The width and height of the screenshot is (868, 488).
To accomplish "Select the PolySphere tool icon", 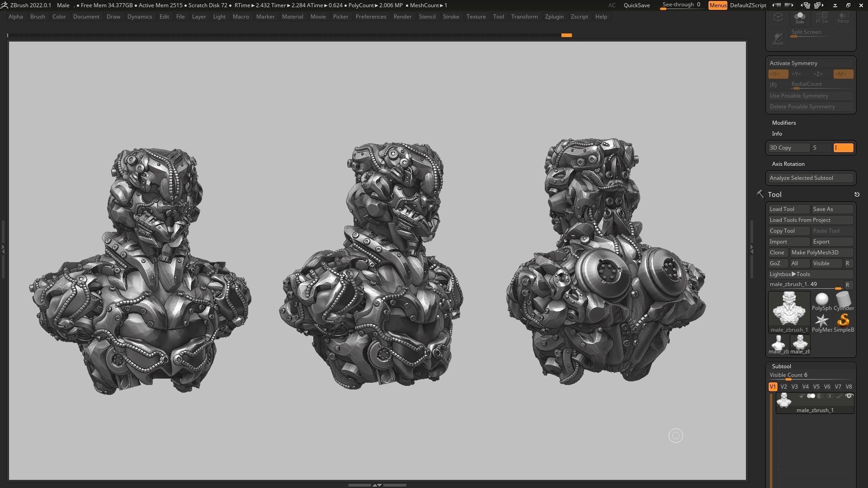I will click(821, 301).
